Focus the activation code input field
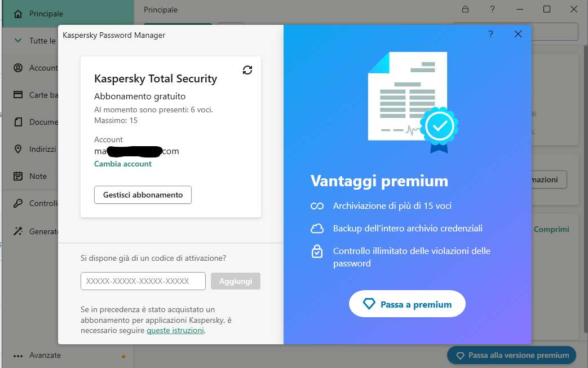588x368 pixels. (x=143, y=281)
